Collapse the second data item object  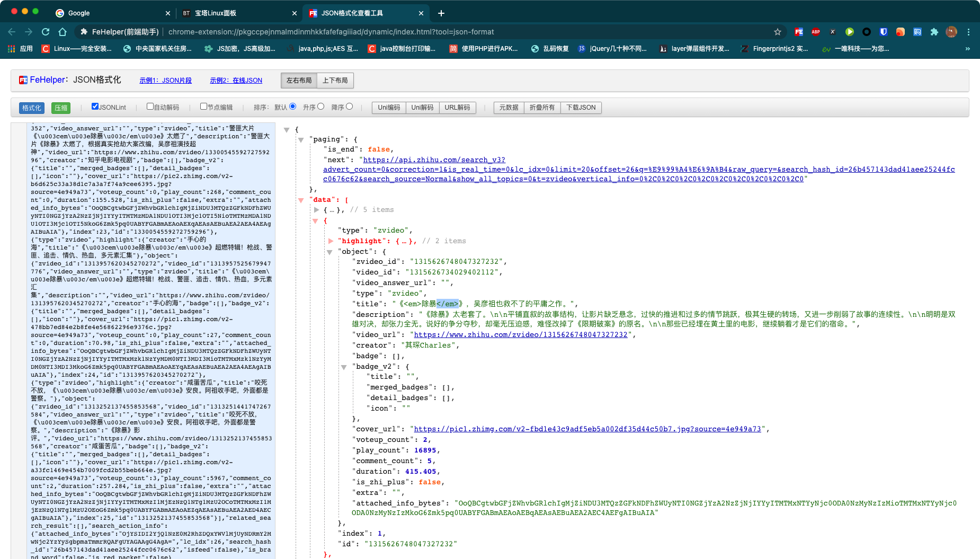(315, 221)
